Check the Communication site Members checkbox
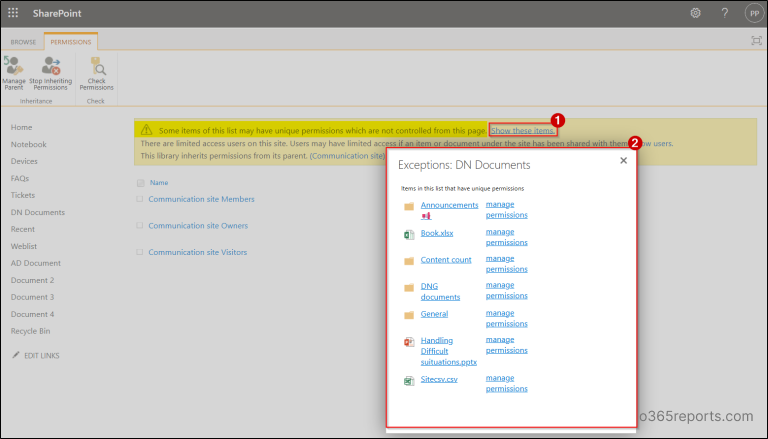The width and height of the screenshot is (768, 439). point(140,199)
